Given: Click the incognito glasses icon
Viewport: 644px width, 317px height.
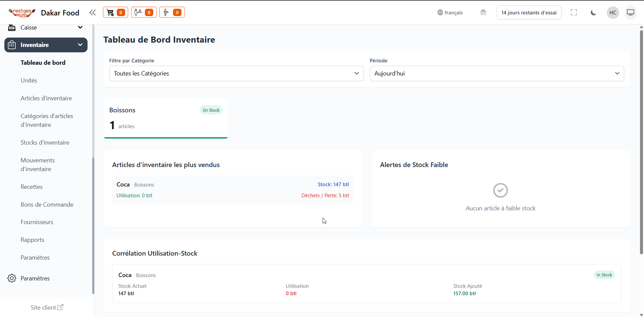Looking at the screenshot, I should tap(483, 12).
